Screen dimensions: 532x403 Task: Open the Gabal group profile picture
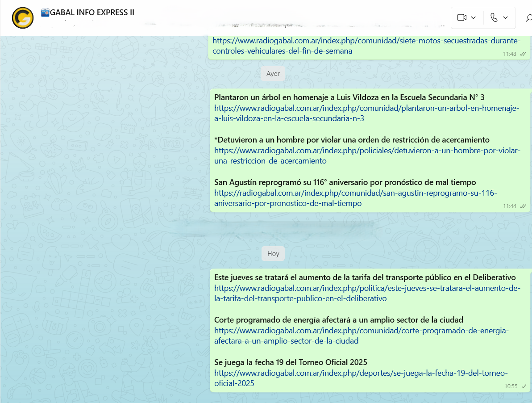point(23,18)
